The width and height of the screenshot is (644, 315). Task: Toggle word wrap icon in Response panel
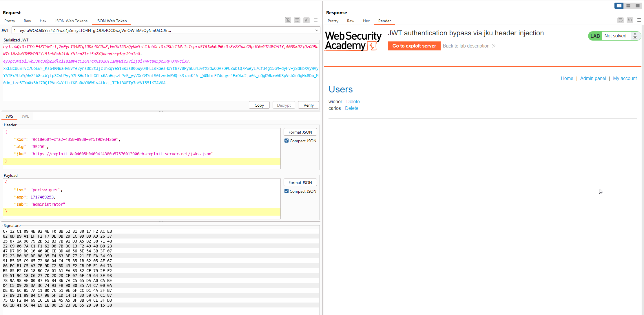click(x=620, y=20)
